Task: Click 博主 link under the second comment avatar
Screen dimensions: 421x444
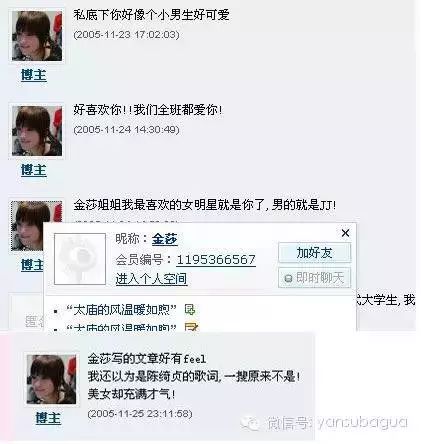Action: coord(34,170)
